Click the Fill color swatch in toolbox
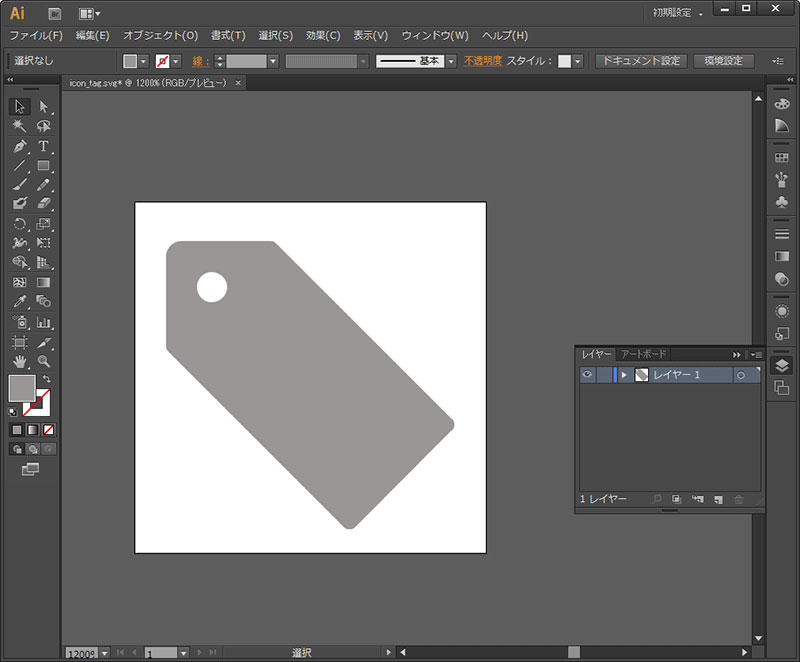 [x=22, y=388]
